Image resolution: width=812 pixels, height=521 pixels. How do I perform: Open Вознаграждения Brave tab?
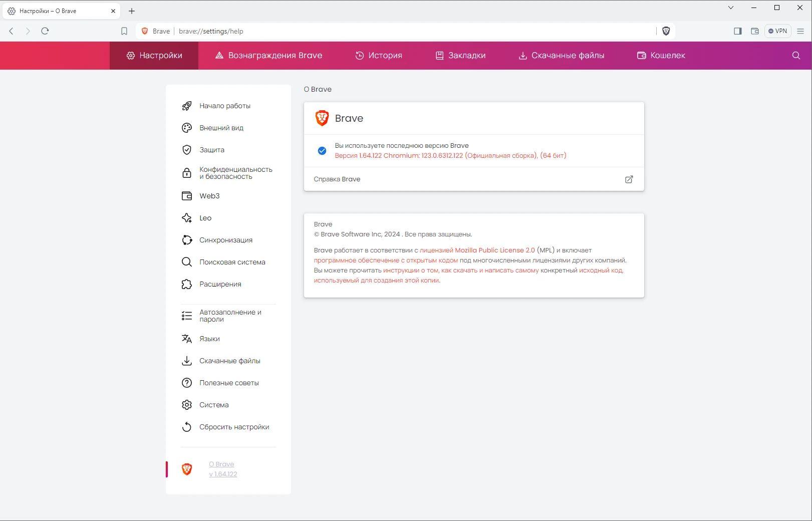point(268,56)
